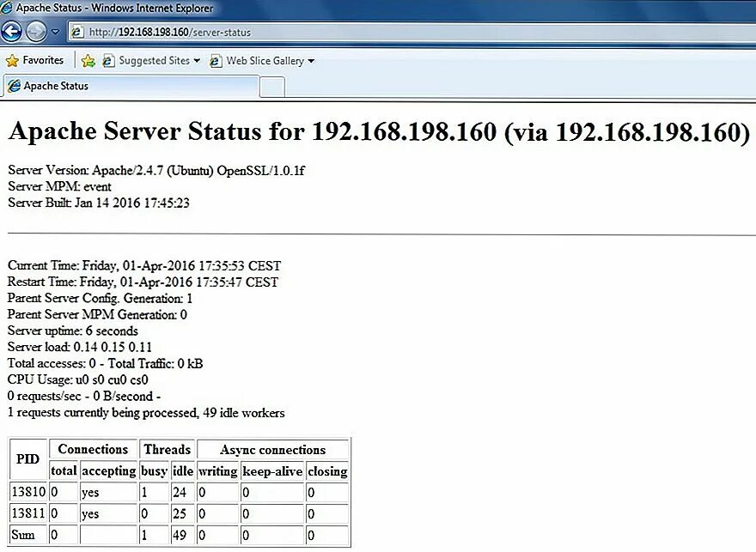Image resolution: width=756 pixels, height=552 pixels.
Task: Click 'yes' accepting cell in row 13810
Action: [x=109, y=492]
